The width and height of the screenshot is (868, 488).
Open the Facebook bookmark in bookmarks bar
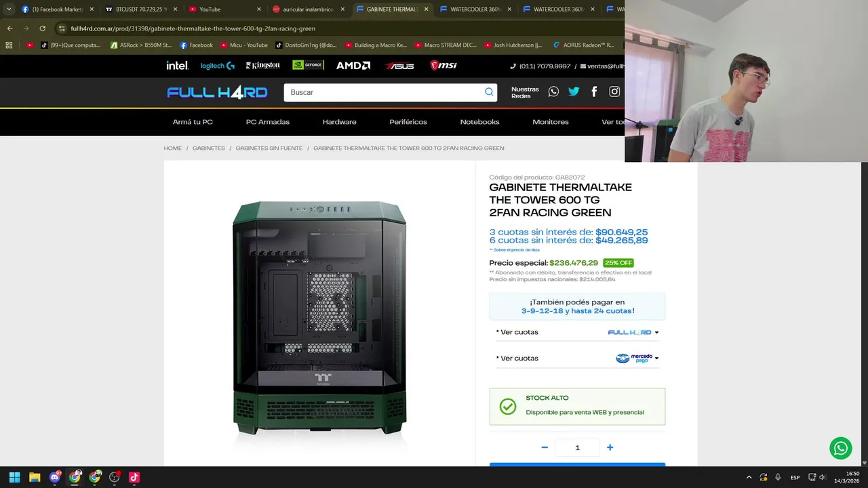pos(196,45)
